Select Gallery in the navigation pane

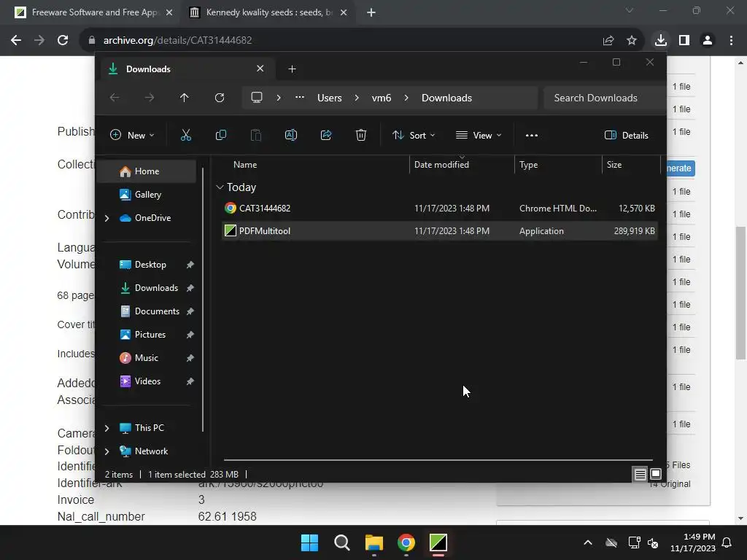[x=147, y=194]
